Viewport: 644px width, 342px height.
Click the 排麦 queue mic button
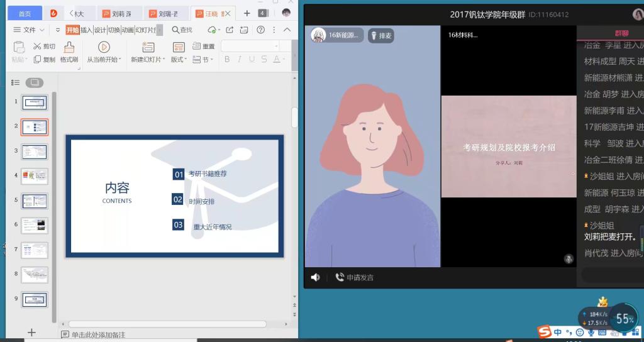click(x=380, y=36)
